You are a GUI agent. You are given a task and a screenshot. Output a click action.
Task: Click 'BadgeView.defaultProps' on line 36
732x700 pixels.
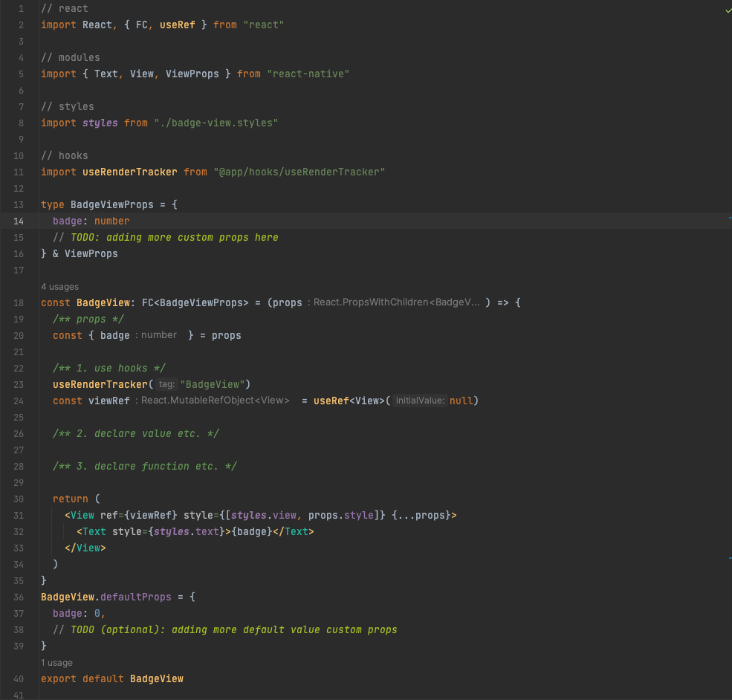pos(106,597)
